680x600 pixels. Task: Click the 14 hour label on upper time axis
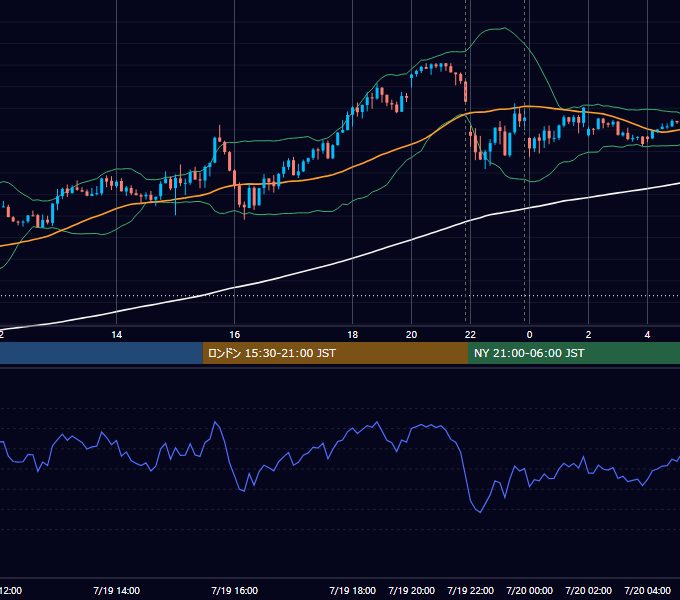tap(117, 335)
